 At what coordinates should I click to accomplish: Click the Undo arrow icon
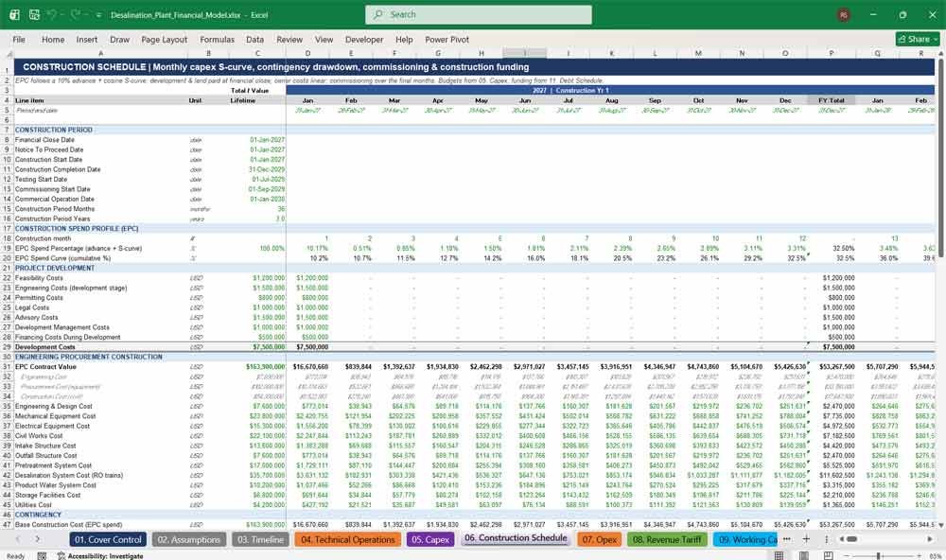pos(52,14)
